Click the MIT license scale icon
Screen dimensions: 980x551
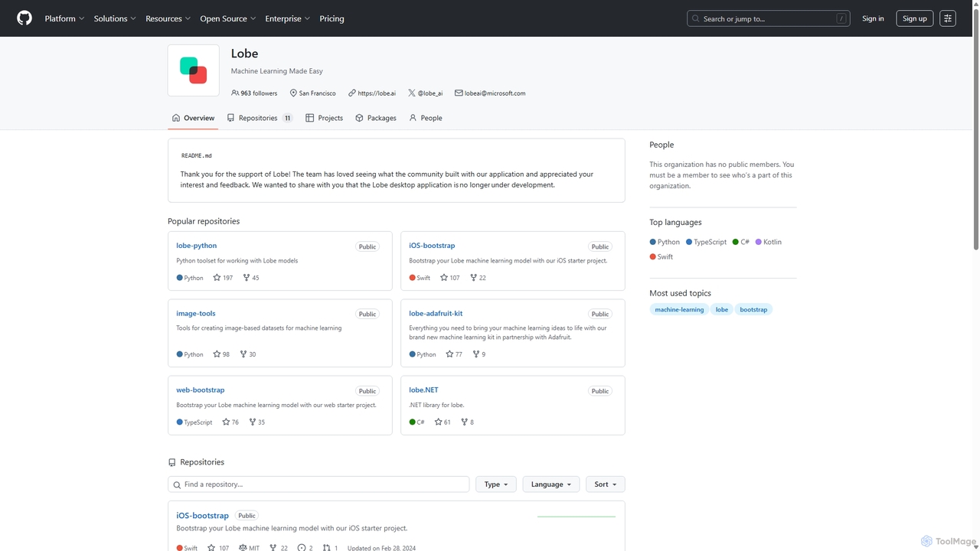tap(243, 548)
